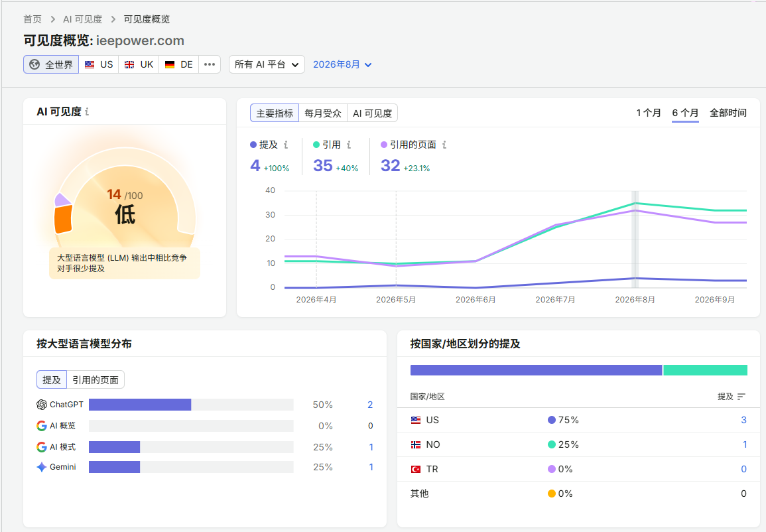This screenshot has width=766, height=532.
Task: Click the 国家/地区 column header
Action: pyautogui.click(x=428, y=397)
